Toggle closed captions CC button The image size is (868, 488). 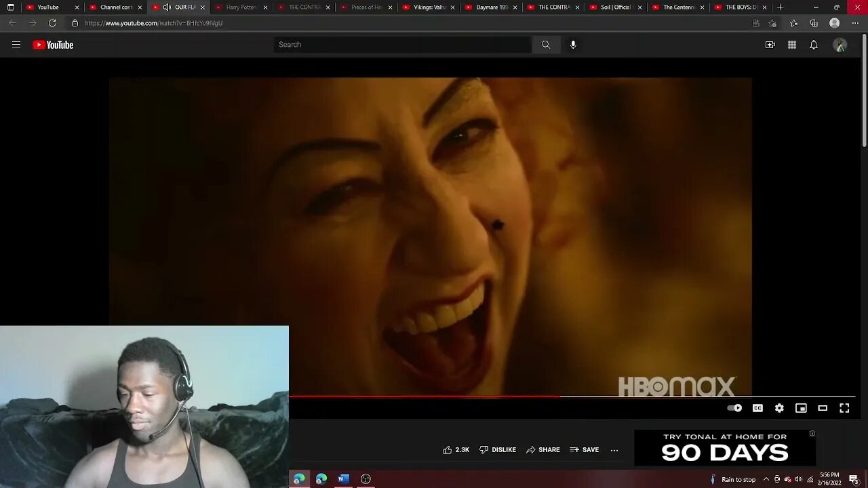point(757,408)
